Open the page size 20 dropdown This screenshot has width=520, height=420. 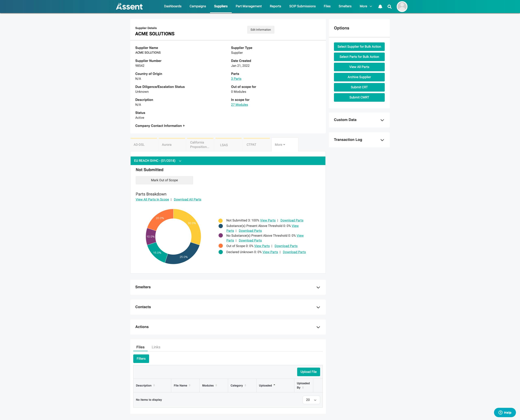click(x=311, y=400)
